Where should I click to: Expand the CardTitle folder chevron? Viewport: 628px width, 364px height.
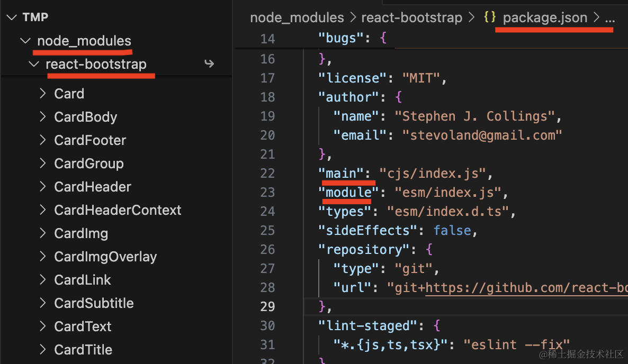click(43, 350)
